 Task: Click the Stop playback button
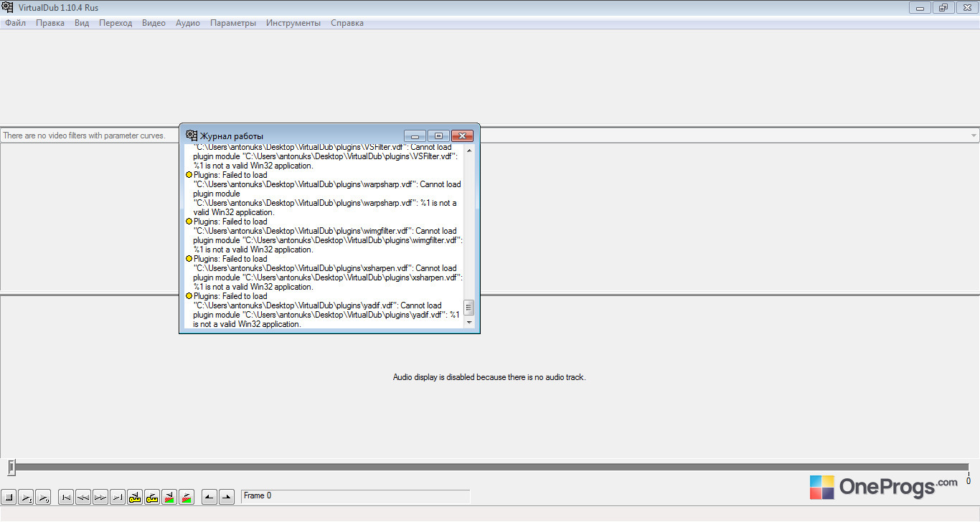click(9, 496)
